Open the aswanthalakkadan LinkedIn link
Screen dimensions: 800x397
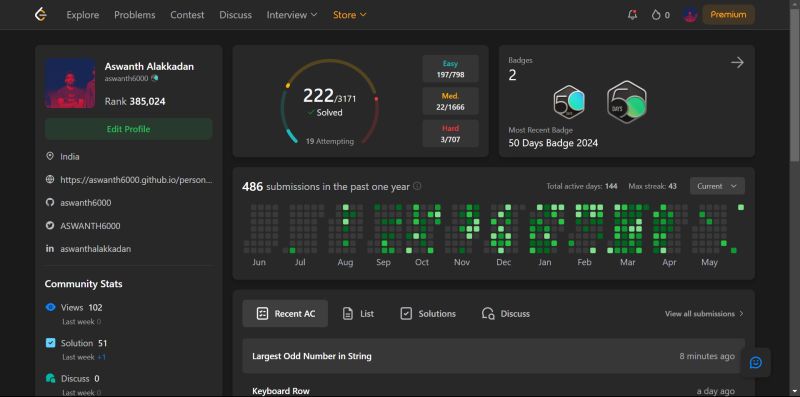coord(95,249)
